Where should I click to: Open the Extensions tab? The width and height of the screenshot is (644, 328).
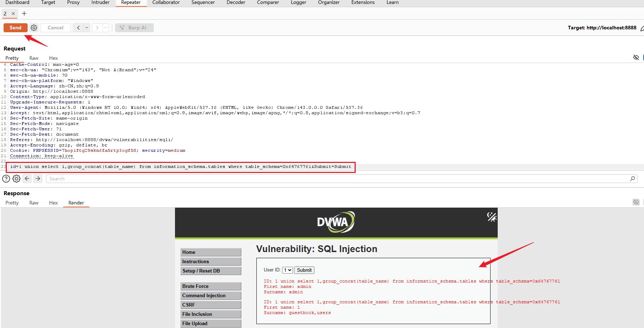pyautogui.click(x=363, y=3)
